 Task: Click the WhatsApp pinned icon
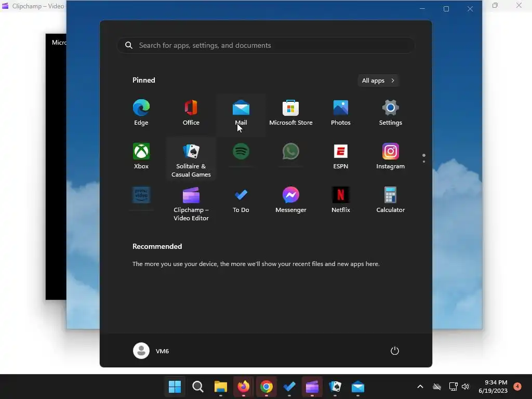(291, 152)
